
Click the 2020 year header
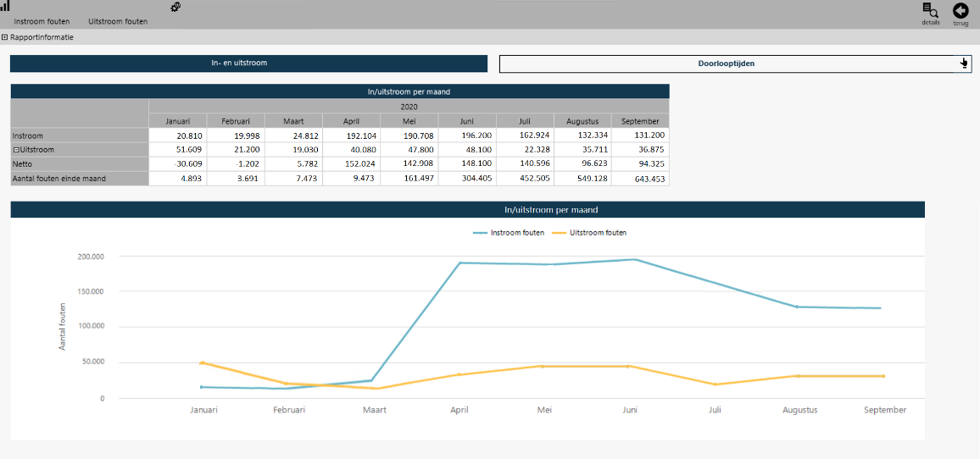[x=409, y=107]
